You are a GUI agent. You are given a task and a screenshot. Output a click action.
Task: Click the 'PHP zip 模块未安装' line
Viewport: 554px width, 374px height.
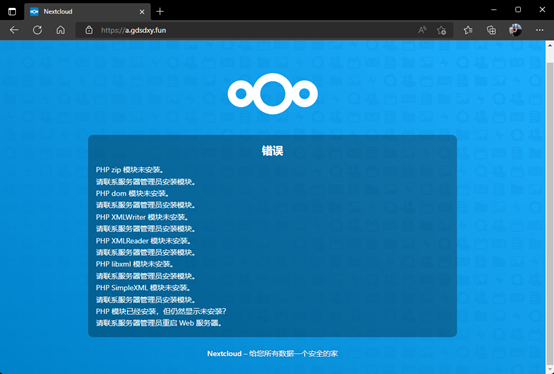click(x=130, y=170)
